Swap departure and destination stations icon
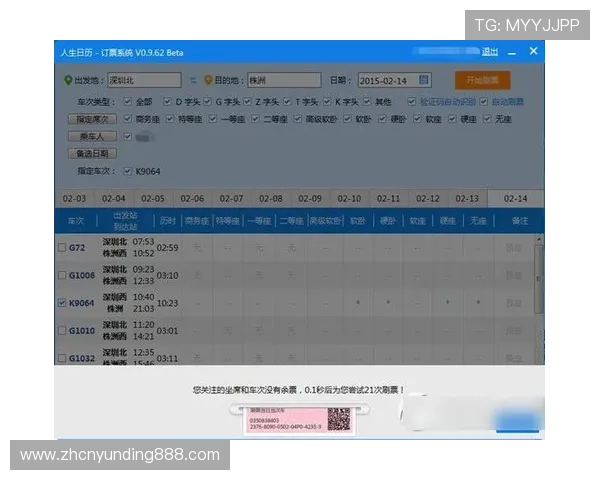The image size is (600, 480). coord(193,80)
